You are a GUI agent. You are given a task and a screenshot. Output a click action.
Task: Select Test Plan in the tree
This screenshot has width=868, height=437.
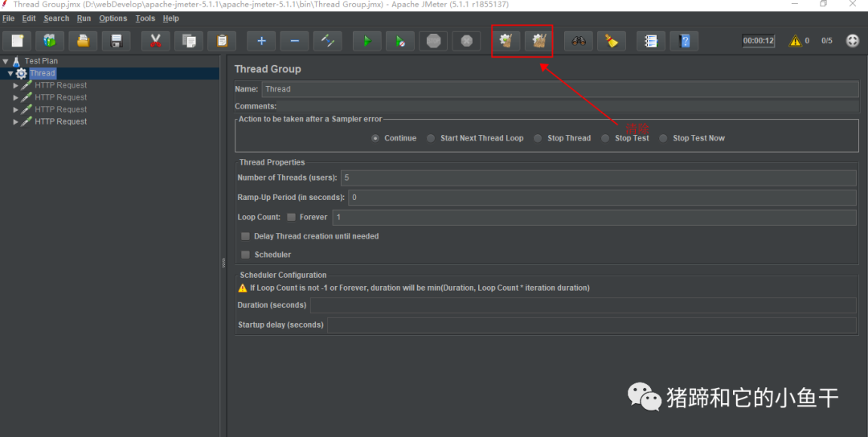(x=41, y=61)
